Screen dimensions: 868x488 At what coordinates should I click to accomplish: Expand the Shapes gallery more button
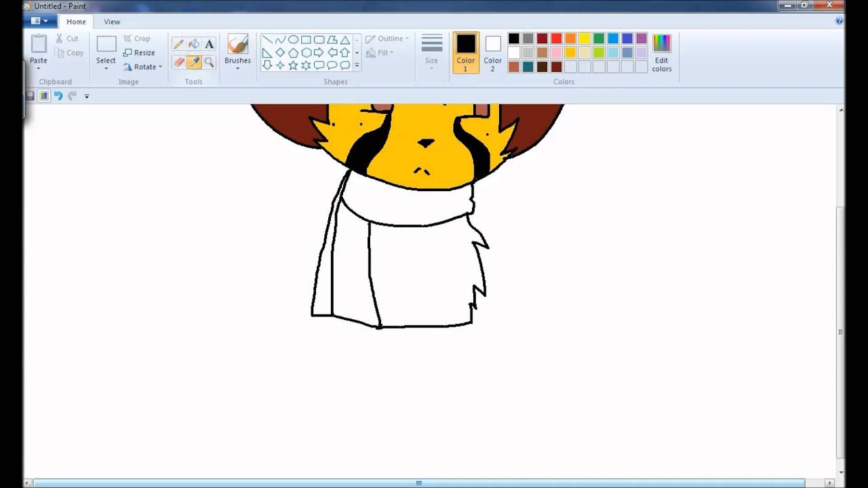click(x=357, y=66)
